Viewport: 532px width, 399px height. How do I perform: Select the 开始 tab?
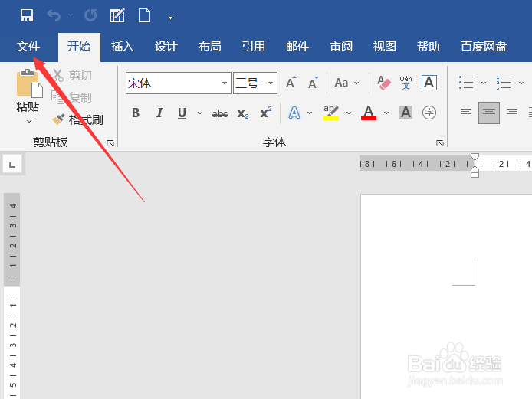click(x=79, y=47)
